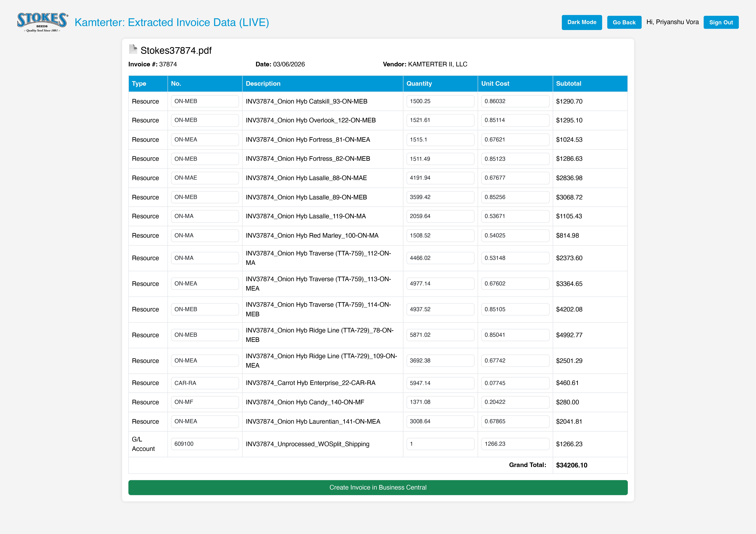Click the Go Back button

pos(624,22)
